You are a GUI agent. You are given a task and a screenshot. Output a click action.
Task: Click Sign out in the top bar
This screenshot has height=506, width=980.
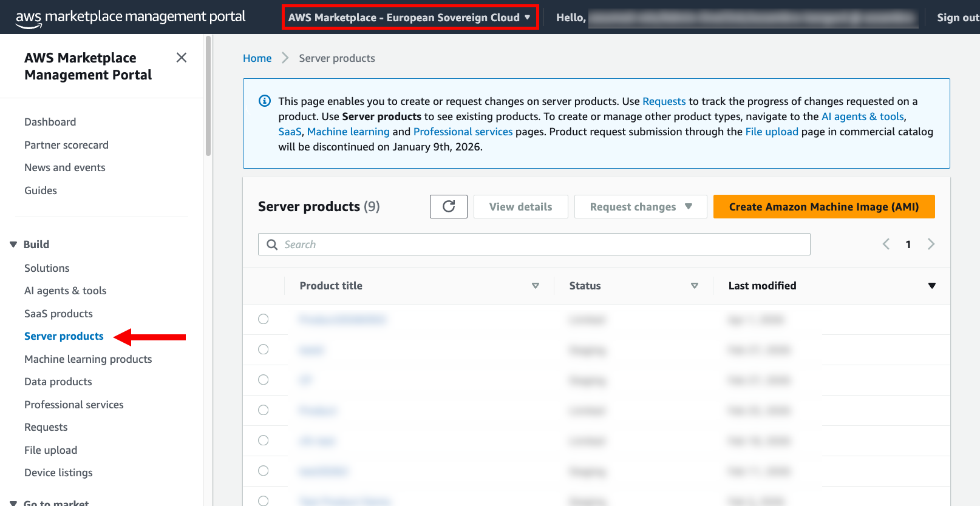(958, 18)
